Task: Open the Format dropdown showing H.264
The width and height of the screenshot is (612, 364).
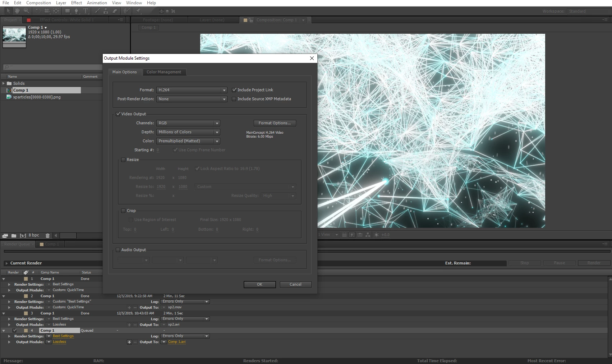Action: (192, 90)
